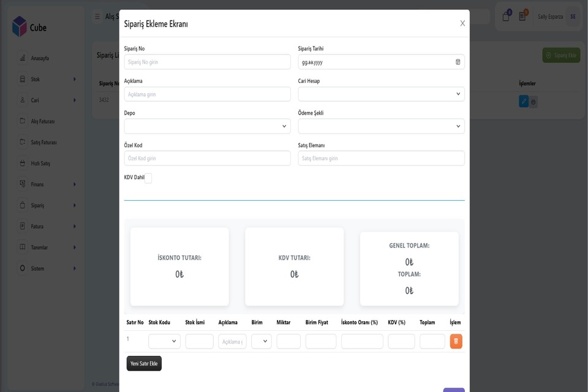Open the Birim dropdown in row 1
Viewport: 588px width, 392px height.
[x=261, y=341]
